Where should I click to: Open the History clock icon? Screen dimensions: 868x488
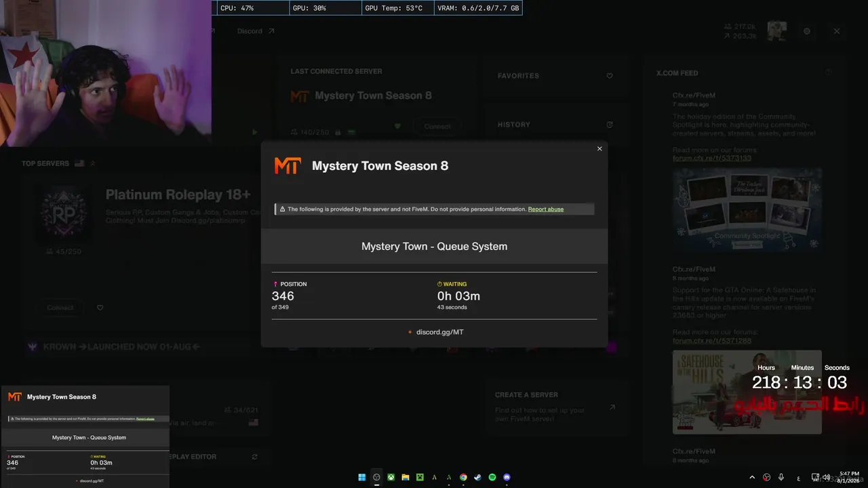point(610,125)
